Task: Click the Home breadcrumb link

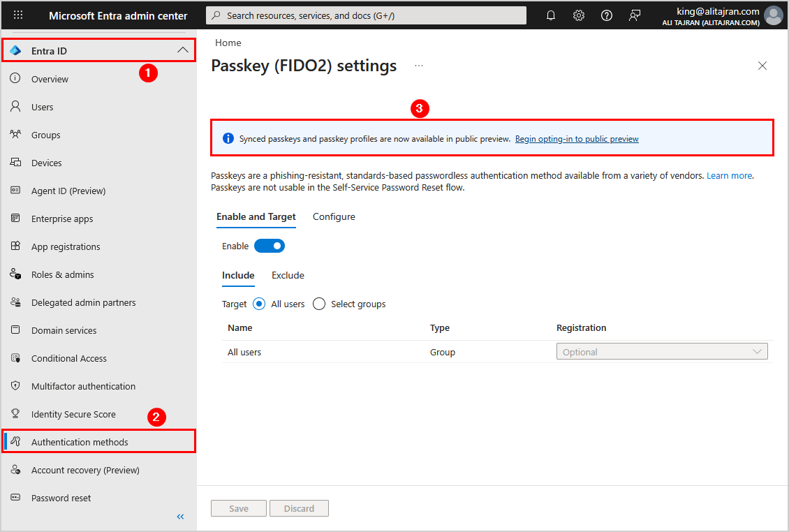Action: (228, 43)
